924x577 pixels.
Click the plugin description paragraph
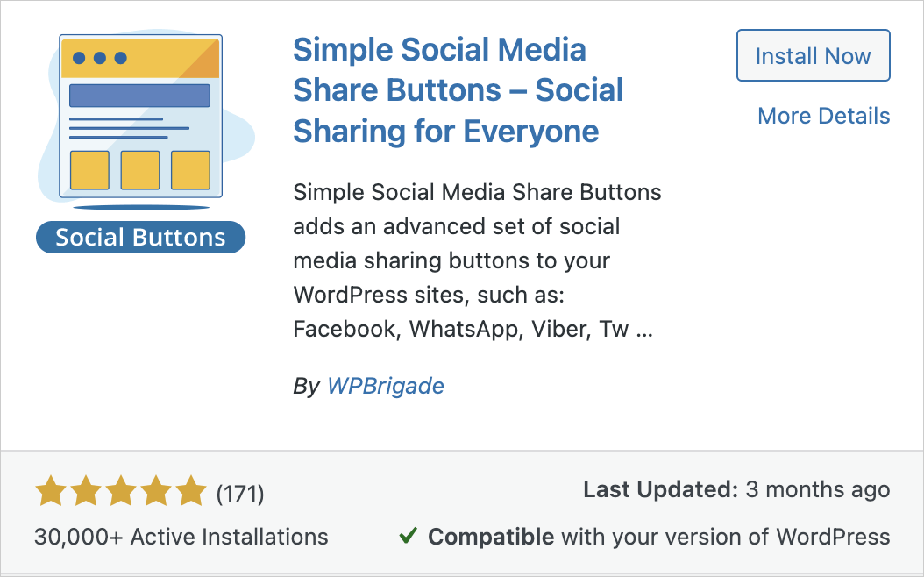pyautogui.click(x=477, y=260)
